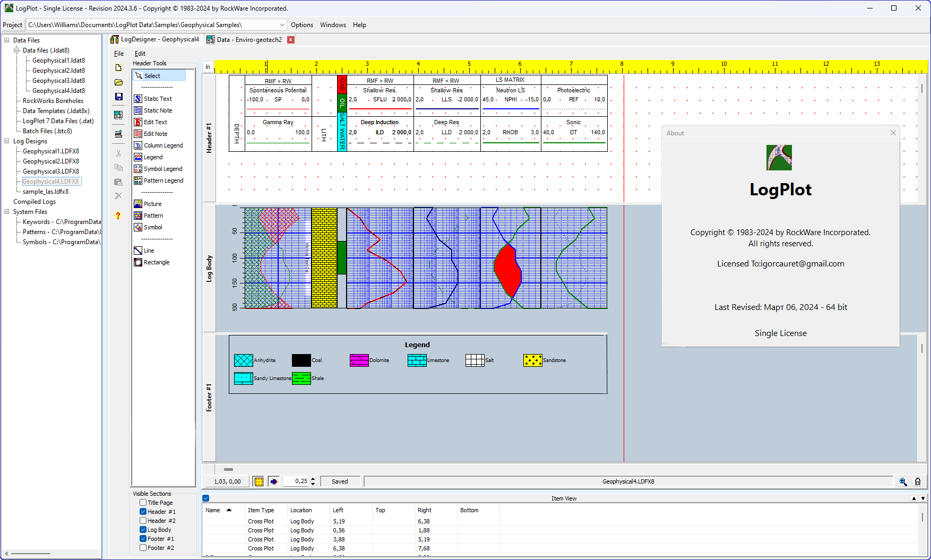Click the compile log icon below the grid icon
Image resolution: width=931 pixels, height=560 pixels.
pos(118,134)
